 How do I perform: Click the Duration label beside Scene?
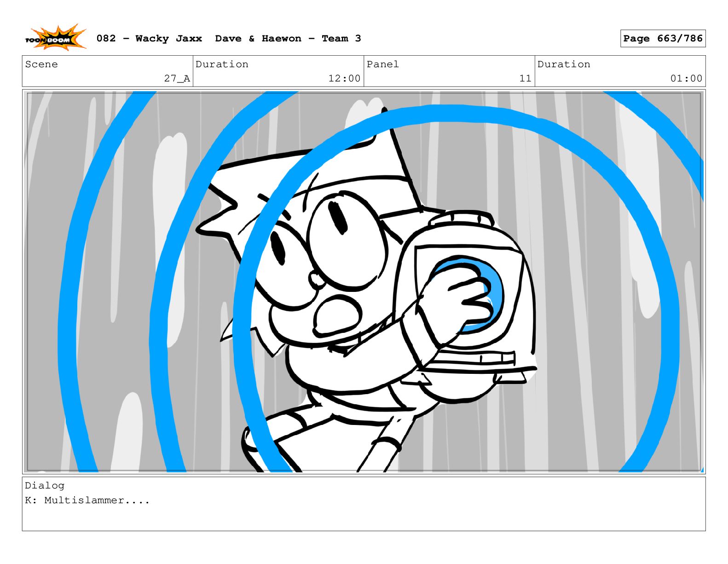coord(222,64)
